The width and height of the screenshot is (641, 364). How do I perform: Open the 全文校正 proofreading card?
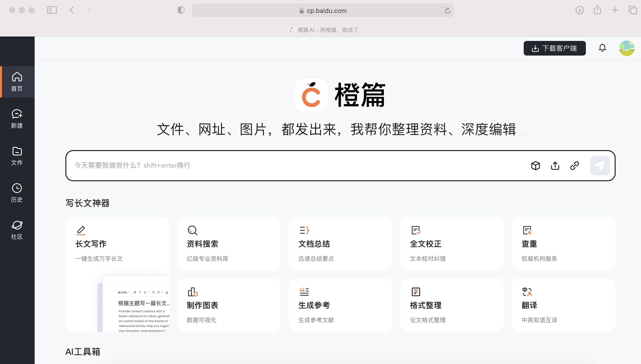[x=452, y=243]
